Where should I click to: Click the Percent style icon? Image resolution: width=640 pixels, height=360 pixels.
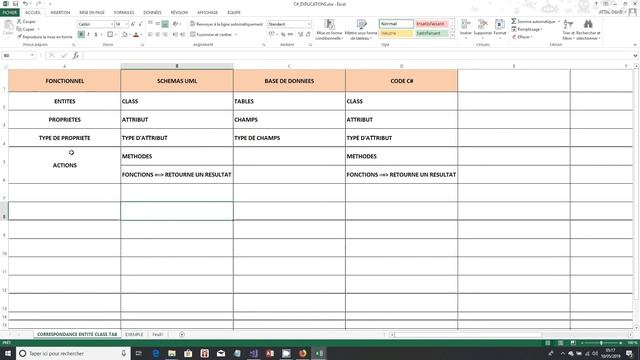tap(283, 35)
